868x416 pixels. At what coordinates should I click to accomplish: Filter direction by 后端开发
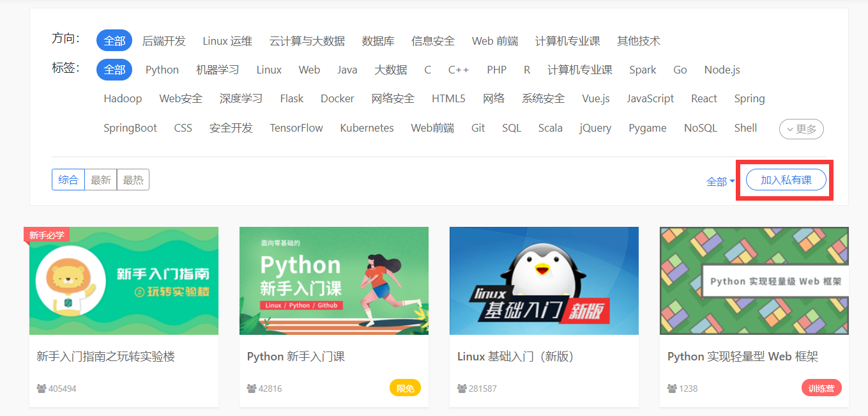[164, 41]
